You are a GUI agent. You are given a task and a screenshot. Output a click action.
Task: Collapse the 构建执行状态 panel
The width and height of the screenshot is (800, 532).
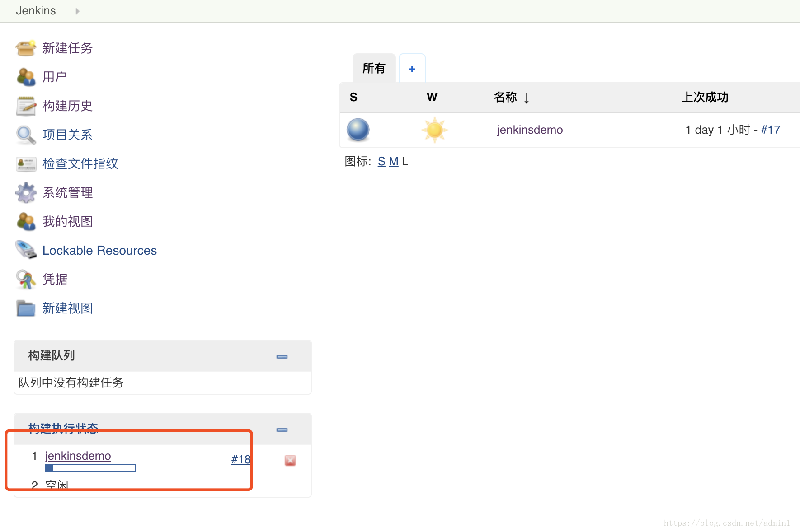point(282,429)
